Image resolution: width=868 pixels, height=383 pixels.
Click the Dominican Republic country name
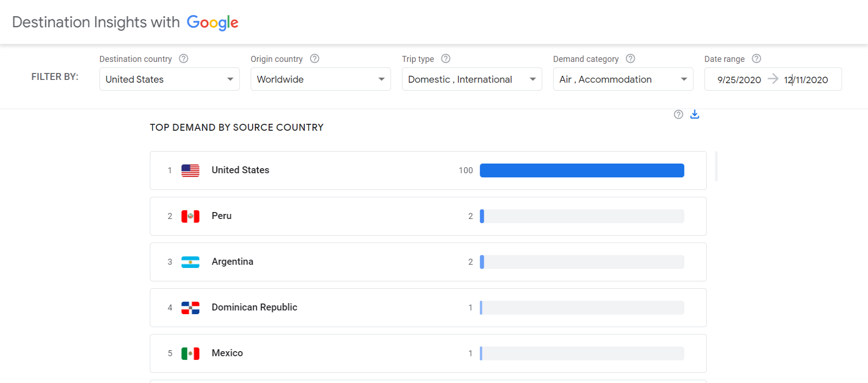[x=254, y=307]
